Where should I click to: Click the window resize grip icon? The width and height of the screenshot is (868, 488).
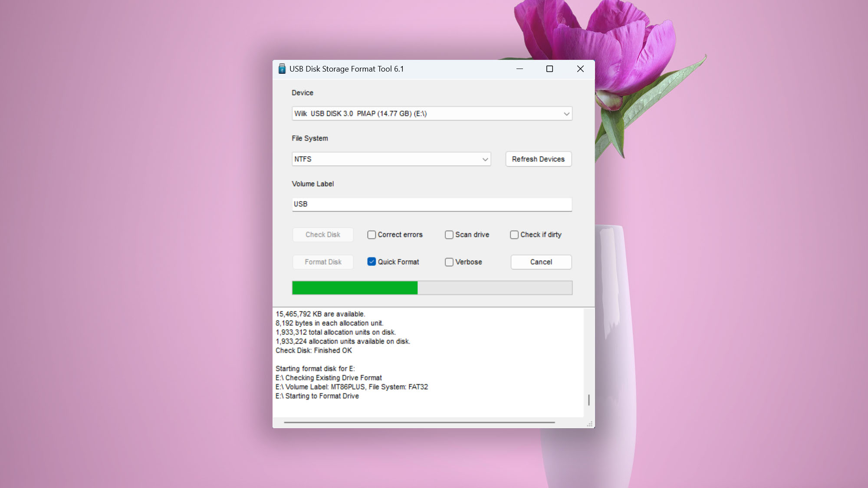[590, 424]
